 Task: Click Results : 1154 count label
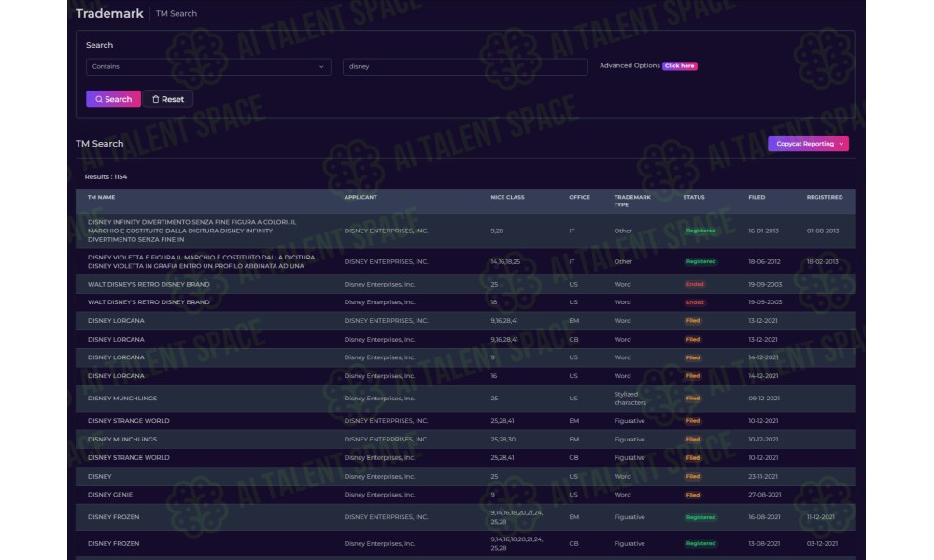coord(106,176)
